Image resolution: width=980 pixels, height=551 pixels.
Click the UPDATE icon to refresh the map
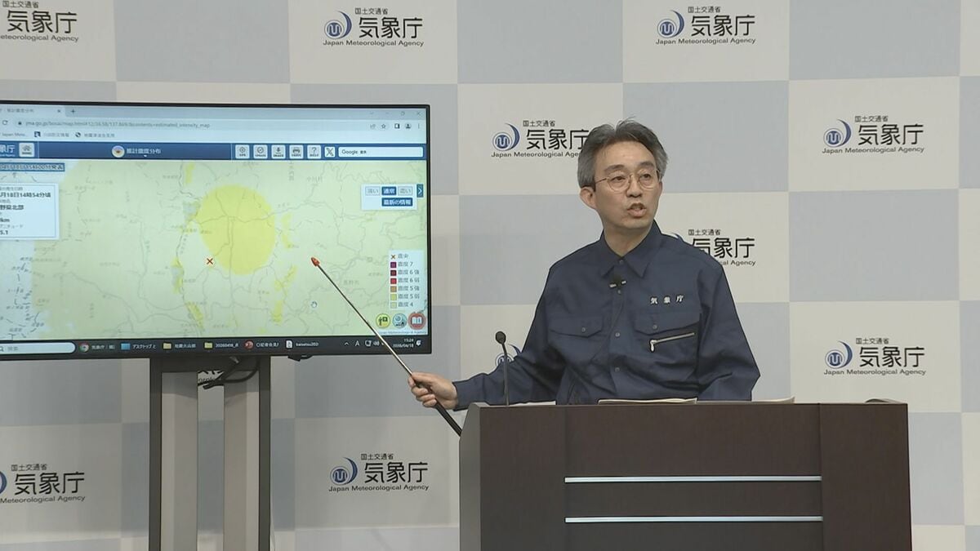pyautogui.click(x=261, y=152)
